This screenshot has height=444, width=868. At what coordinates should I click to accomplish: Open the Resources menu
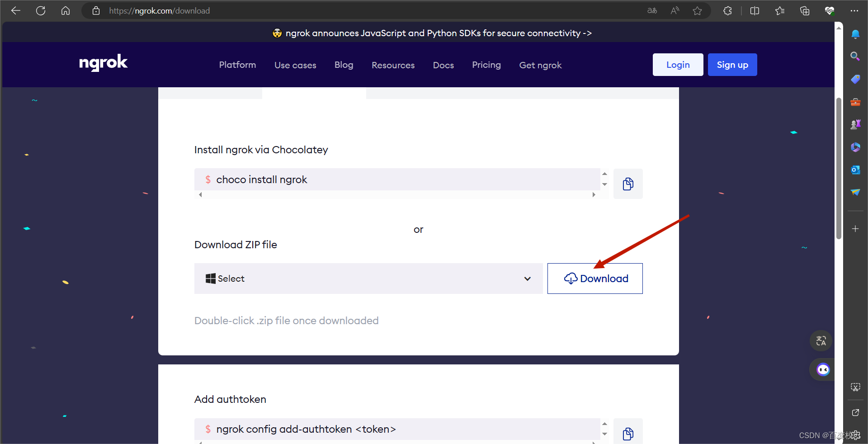393,65
